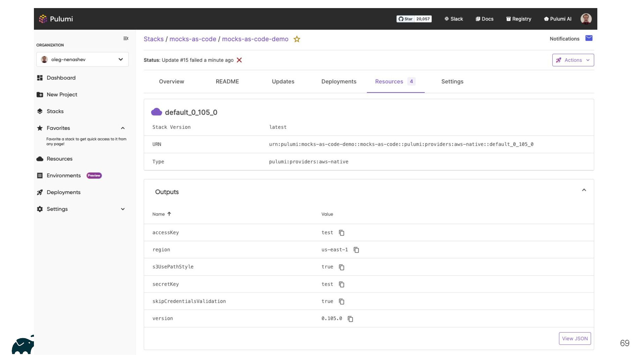Copy the s3UsePathStyle value
The width and height of the screenshot is (644, 363).
click(341, 267)
